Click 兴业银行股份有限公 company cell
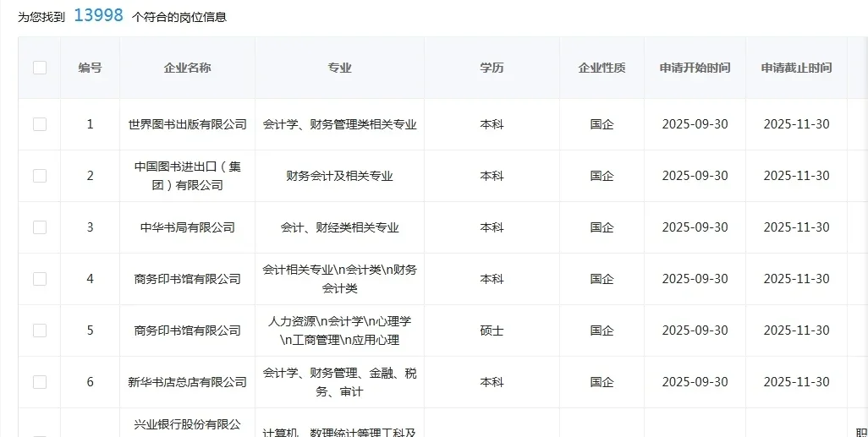Viewport: 868px width, 437px height. (x=187, y=424)
